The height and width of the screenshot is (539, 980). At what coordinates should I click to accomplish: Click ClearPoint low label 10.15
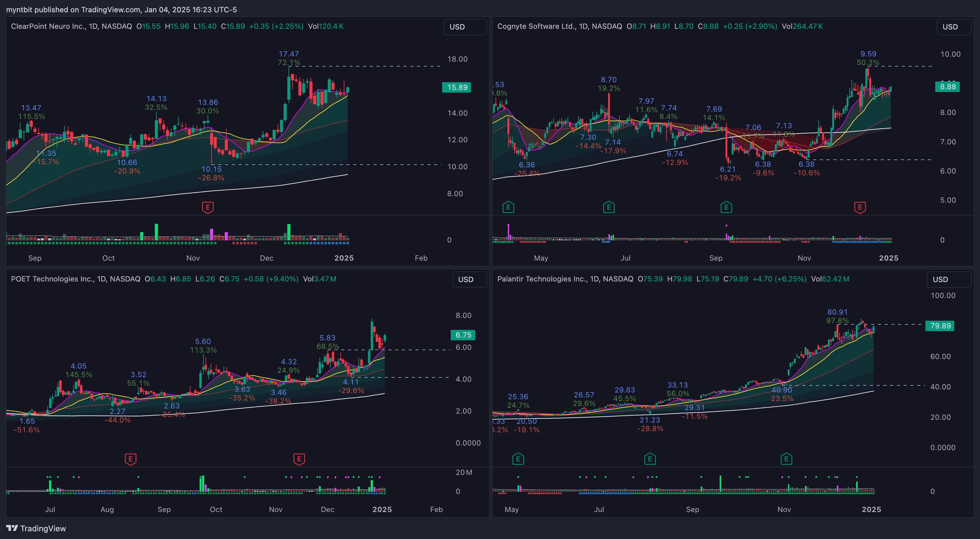coord(212,169)
